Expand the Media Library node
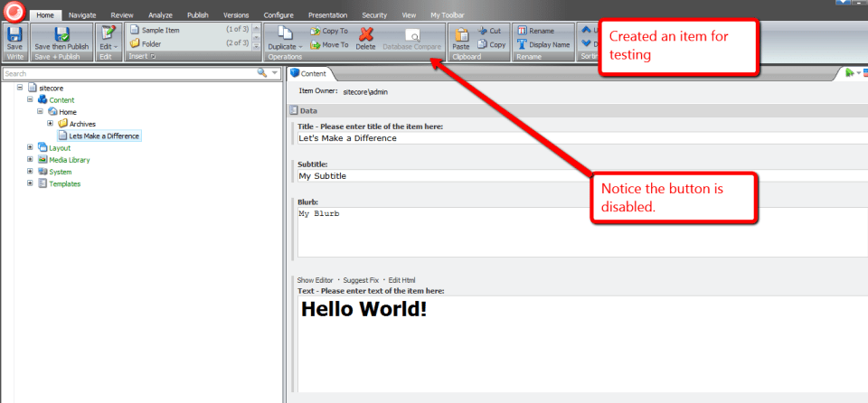 point(31,160)
